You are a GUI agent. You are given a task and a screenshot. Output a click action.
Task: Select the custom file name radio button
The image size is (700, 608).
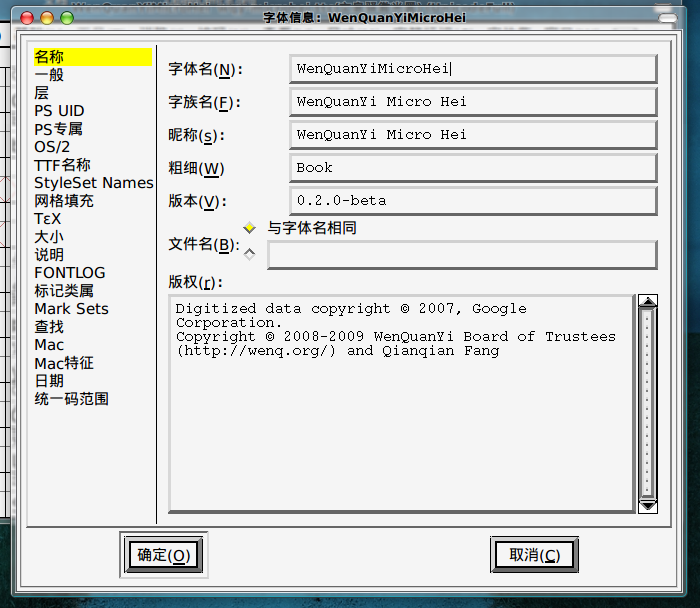[x=250, y=254]
